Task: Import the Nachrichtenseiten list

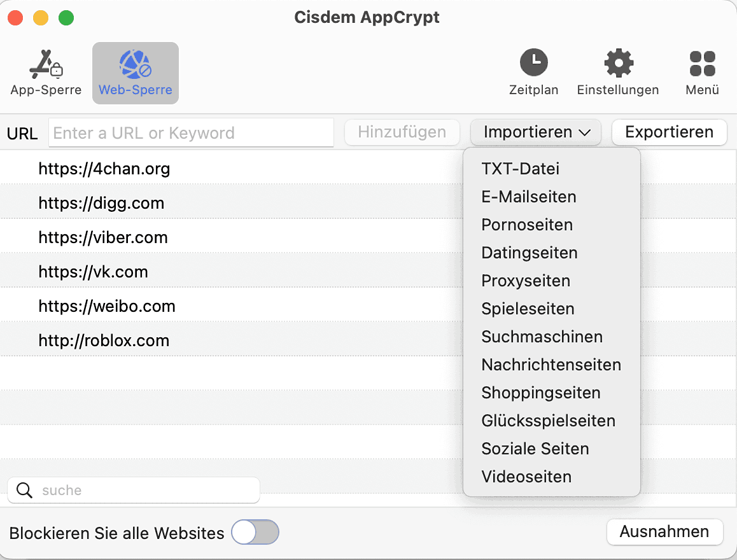Action: point(551,365)
